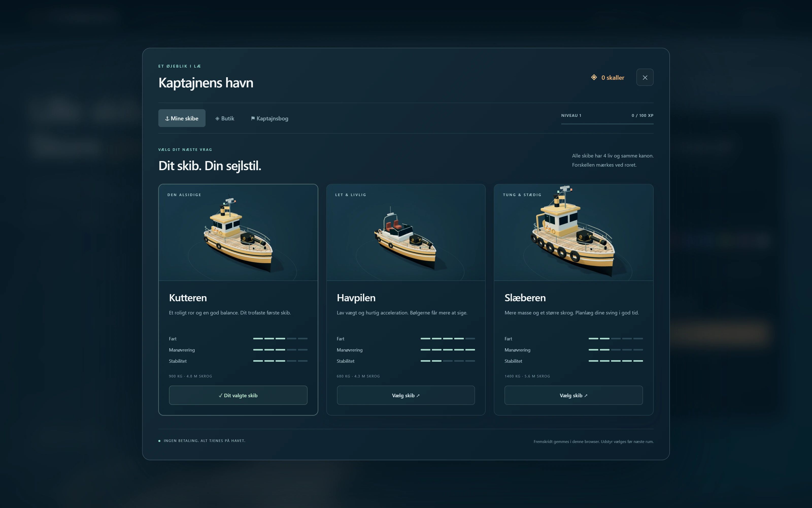Click Kutteren's Fart stat bar
The height and width of the screenshot is (508, 812).
280,338
